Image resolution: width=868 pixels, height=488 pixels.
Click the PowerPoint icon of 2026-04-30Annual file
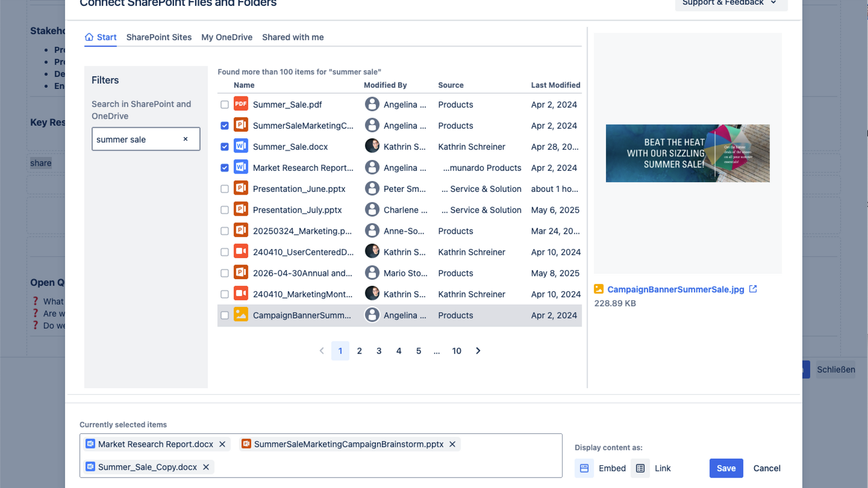coord(241,273)
